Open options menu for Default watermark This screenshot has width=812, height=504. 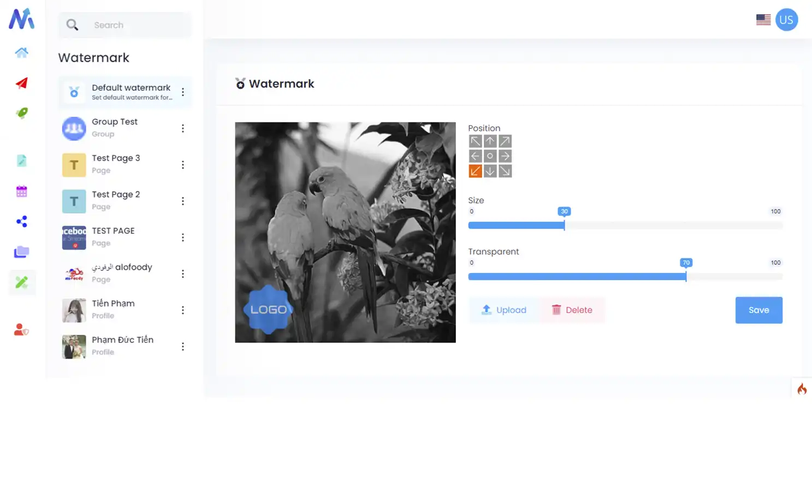[183, 92]
